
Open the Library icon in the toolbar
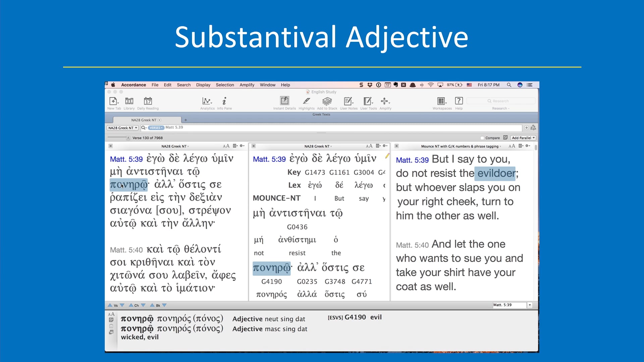click(129, 103)
